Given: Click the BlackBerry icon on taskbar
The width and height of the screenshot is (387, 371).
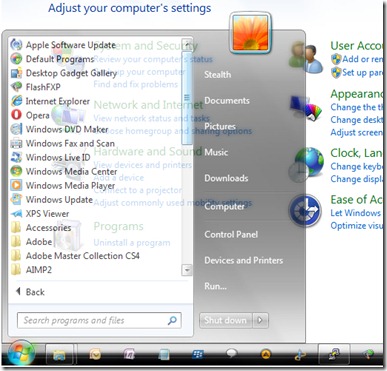Looking at the screenshot, I should coord(198,355).
